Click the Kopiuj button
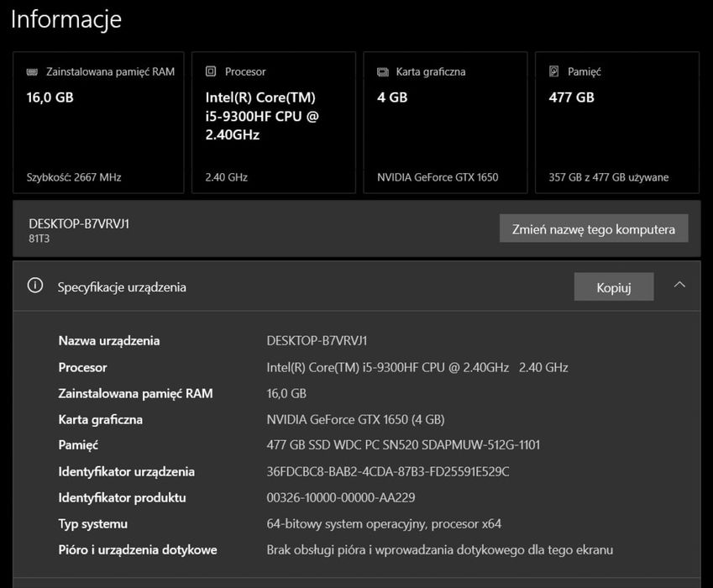 614,287
